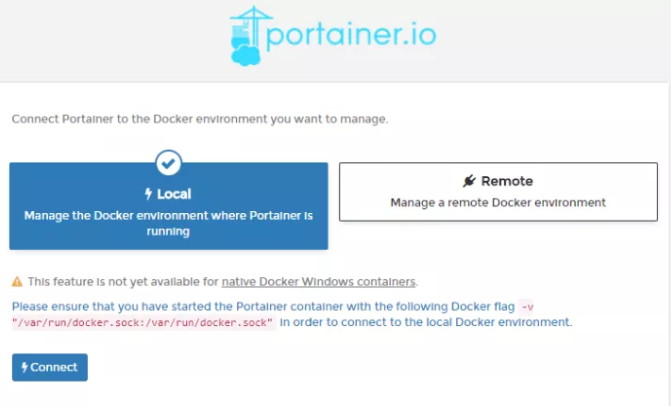This screenshot has height=406, width=671.
Task: Click the Remote heading label
Action: click(507, 181)
